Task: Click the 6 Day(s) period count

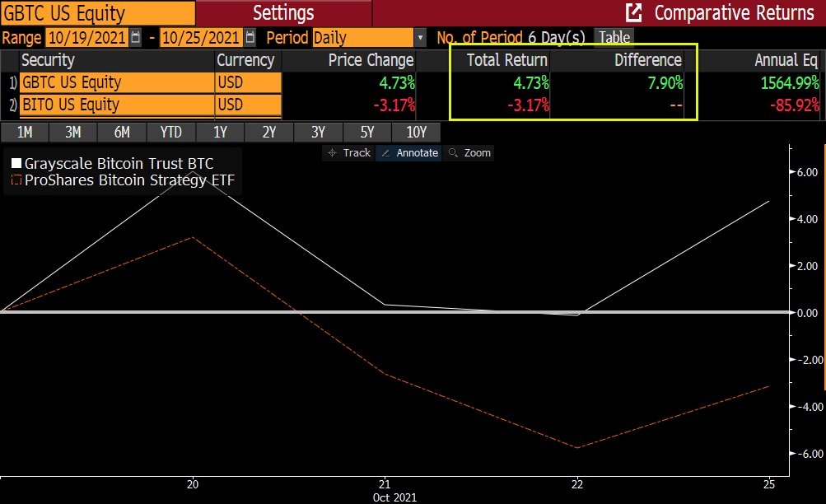Action: [x=556, y=37]
